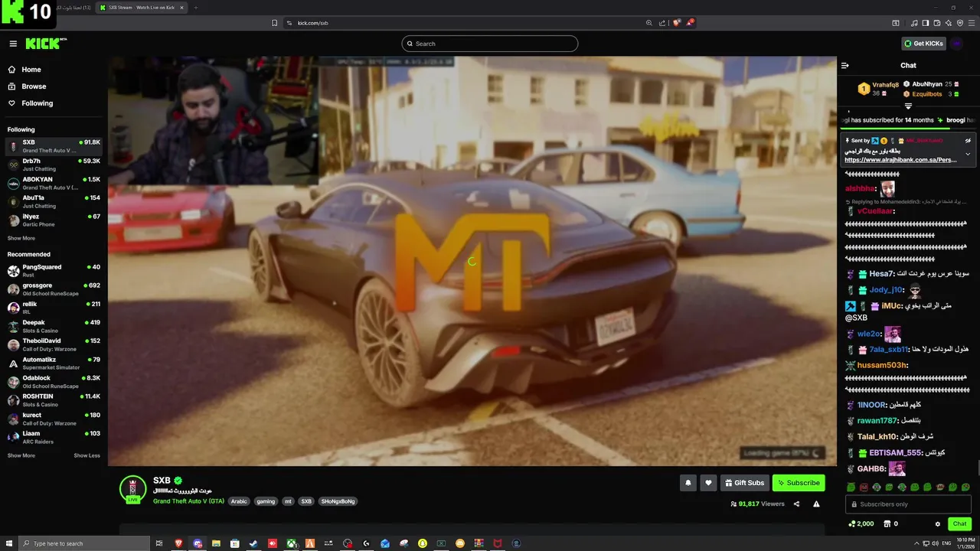
Task: Click username Hesa7 in chat
Action: point(881,274)
